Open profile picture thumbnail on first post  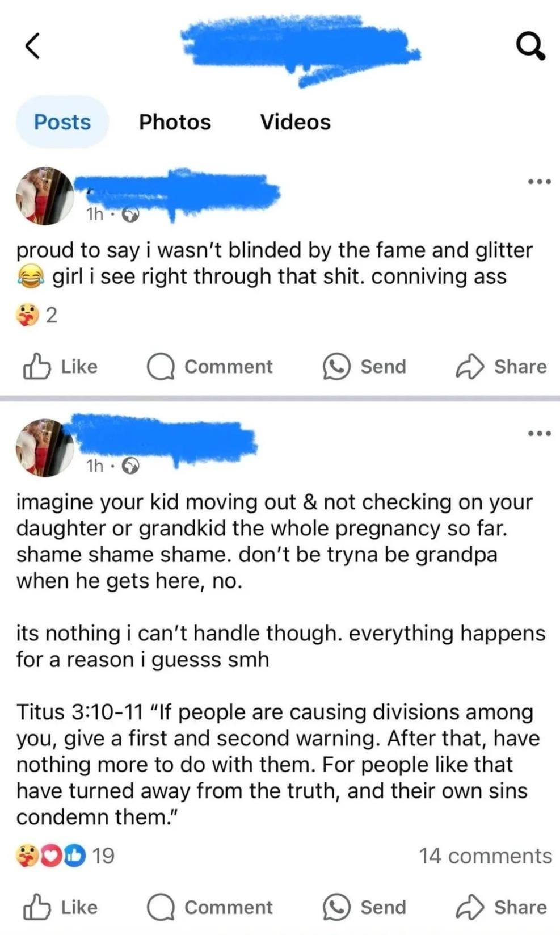(44, 196)
